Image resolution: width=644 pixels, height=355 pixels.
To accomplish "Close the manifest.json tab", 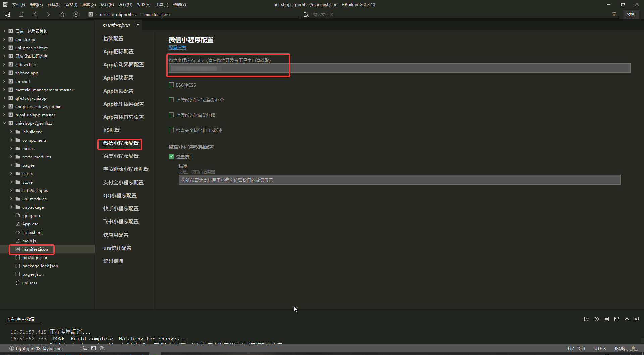I will [x=138, y=25].
